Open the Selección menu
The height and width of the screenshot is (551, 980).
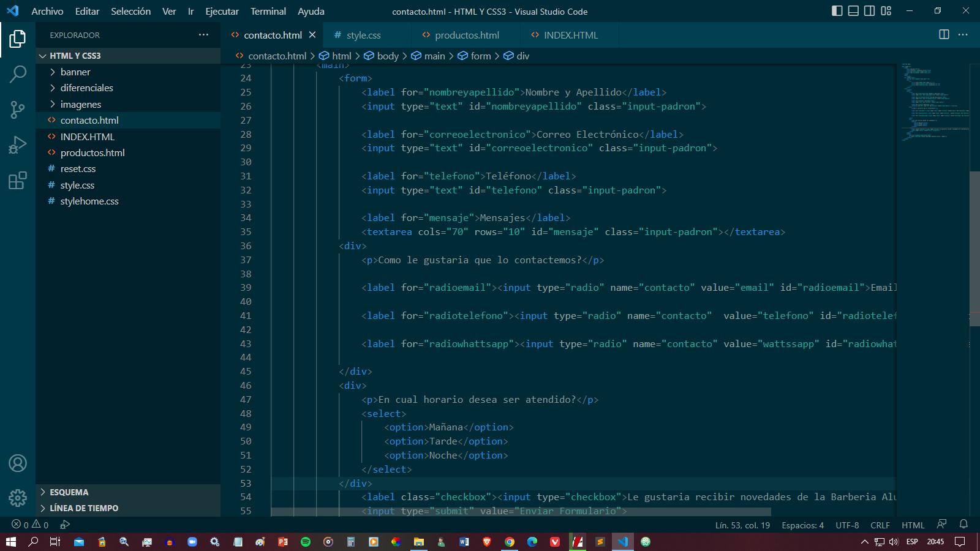click(x=130, y=11)
